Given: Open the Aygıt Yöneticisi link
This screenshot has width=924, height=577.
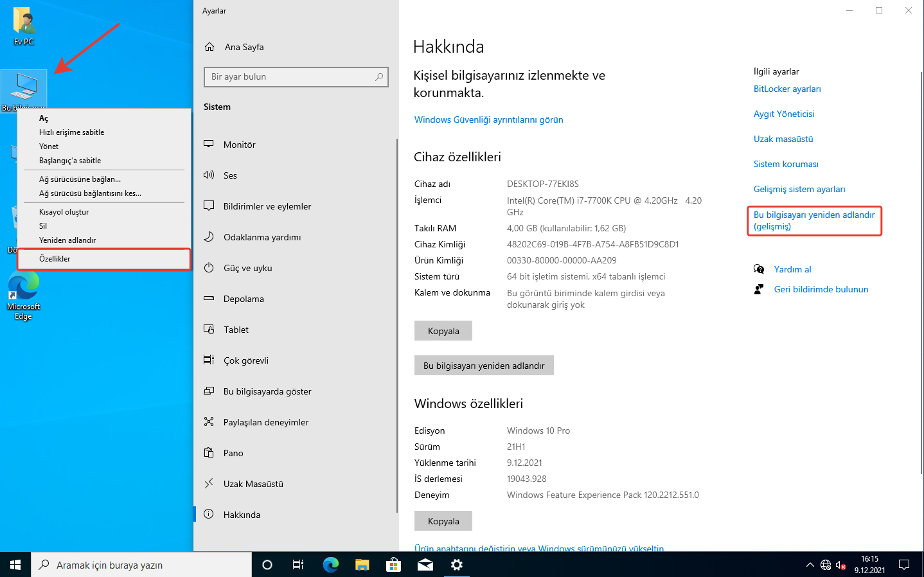Looking at the screenshot, I should click(784, 114).
